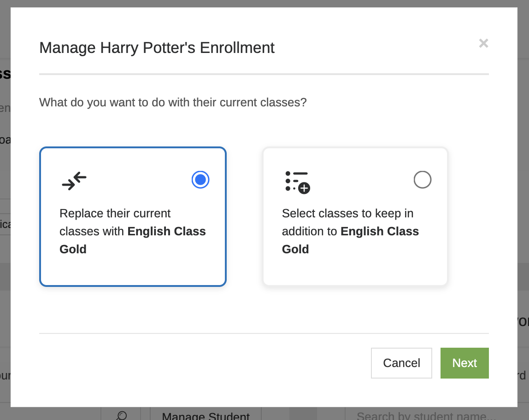Click the Manage Student button behind dialog
The image size is (529, 420).
(x=206, y=414)
